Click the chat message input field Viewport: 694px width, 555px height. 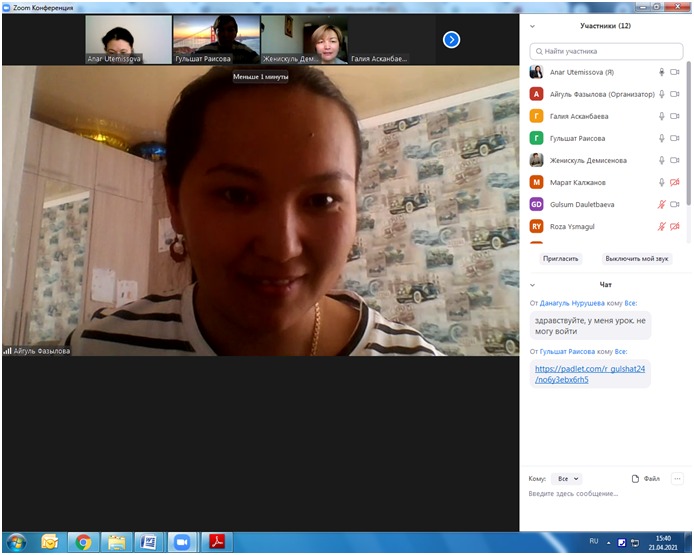pyautogui.click(x=605, y=494)
